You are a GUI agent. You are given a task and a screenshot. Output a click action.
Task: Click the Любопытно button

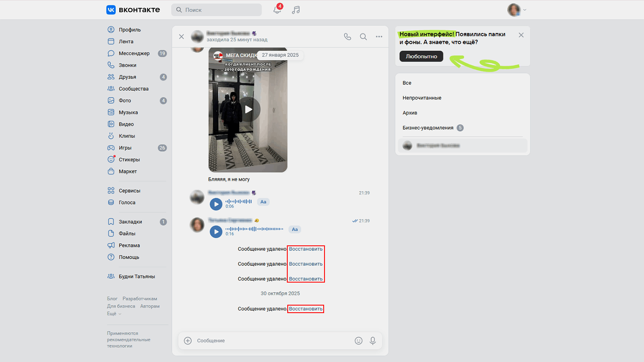[x=421, y=56]
